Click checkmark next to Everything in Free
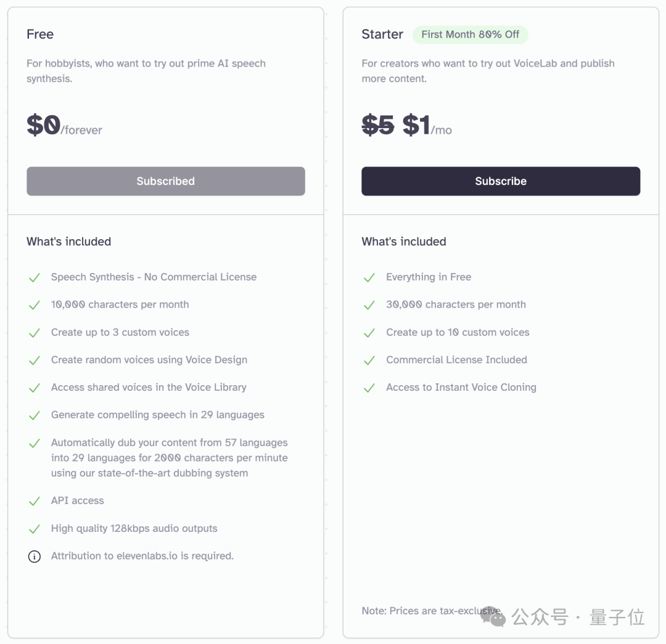This screenshot has height=644, width=666. tap(369, 278)
